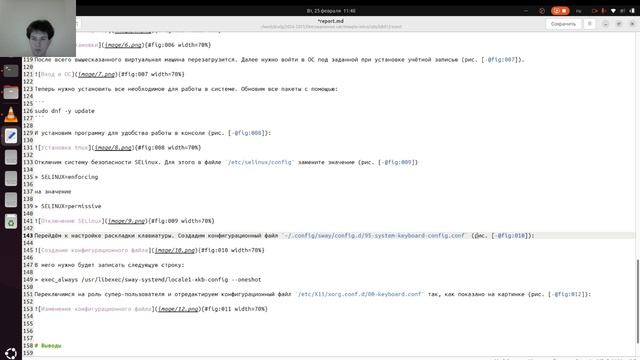The height and width of the screenshot is (360, 640).
Task: Click the line 'на значение'
Action: 53,192
